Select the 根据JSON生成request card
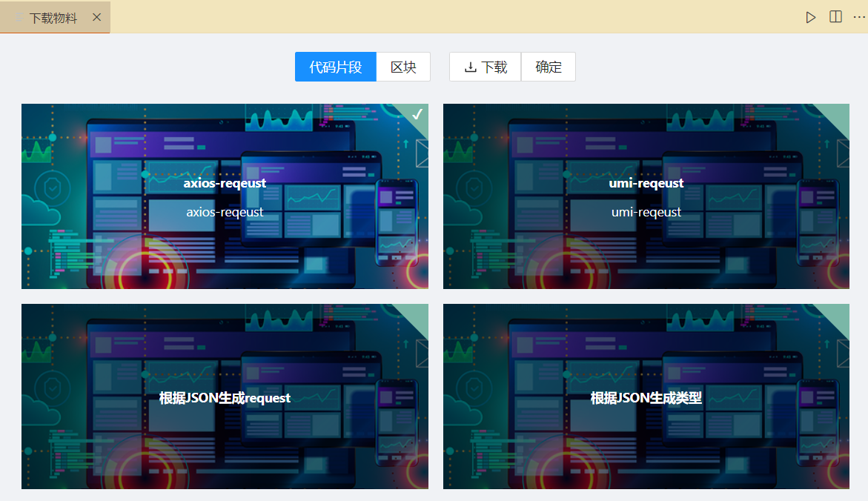The height and width of the screenshot is (501, 868). coord(225,397)
